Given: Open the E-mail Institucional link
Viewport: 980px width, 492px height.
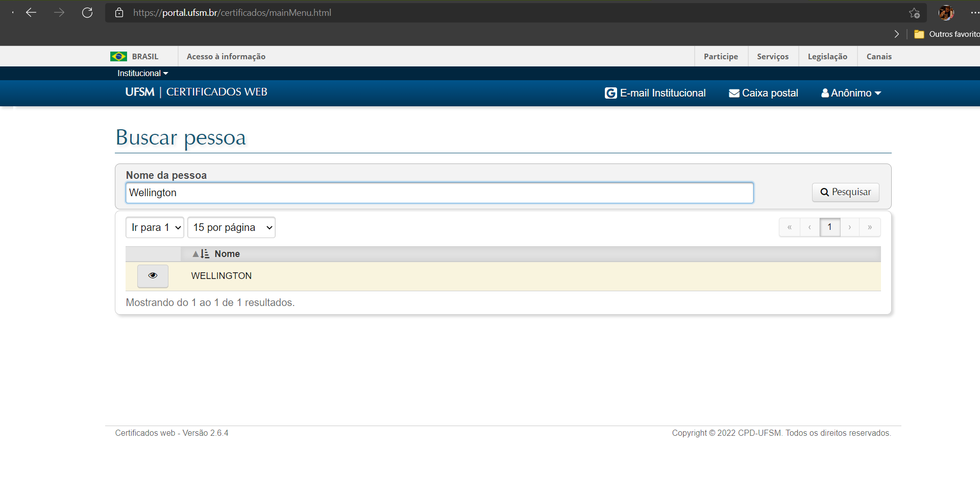Looking at the screenshot, I should click(x=655, y=93).
